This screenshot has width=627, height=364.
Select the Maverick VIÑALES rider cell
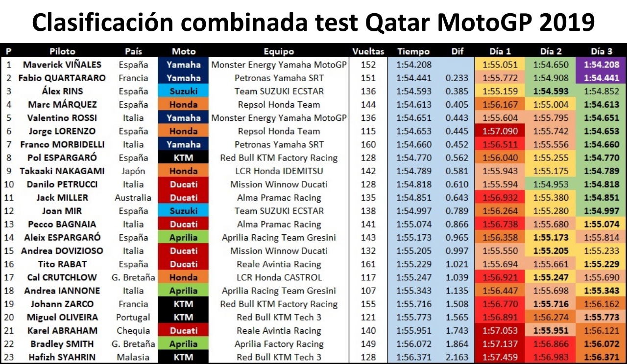(62, 65)
